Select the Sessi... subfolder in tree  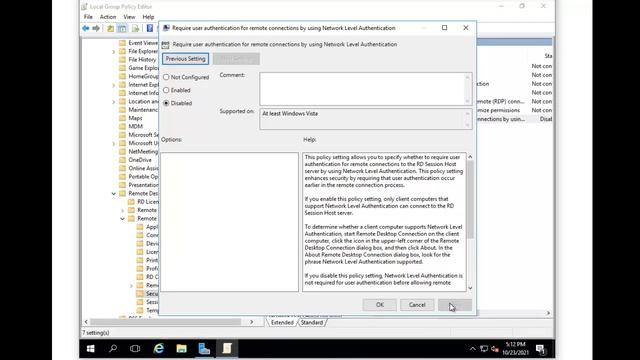coord(152,302)
